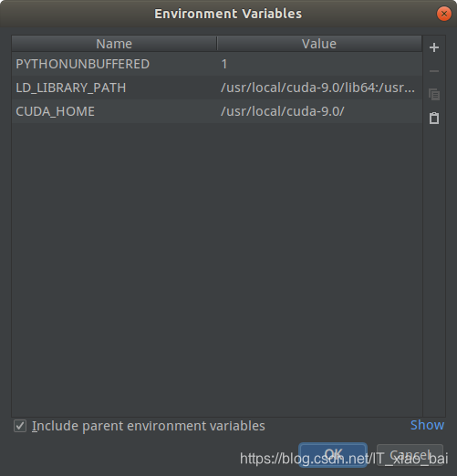Close the Environment Variables dialog

[444, 14]
